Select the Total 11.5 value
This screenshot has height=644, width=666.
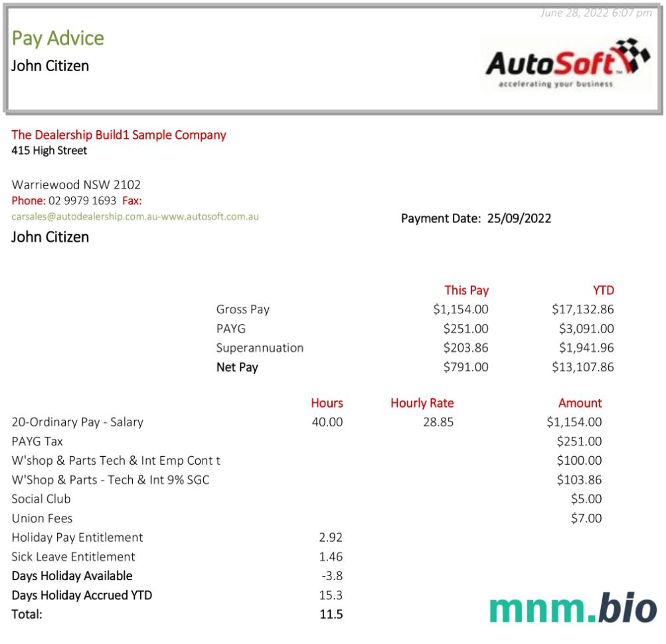click(331, 615)
